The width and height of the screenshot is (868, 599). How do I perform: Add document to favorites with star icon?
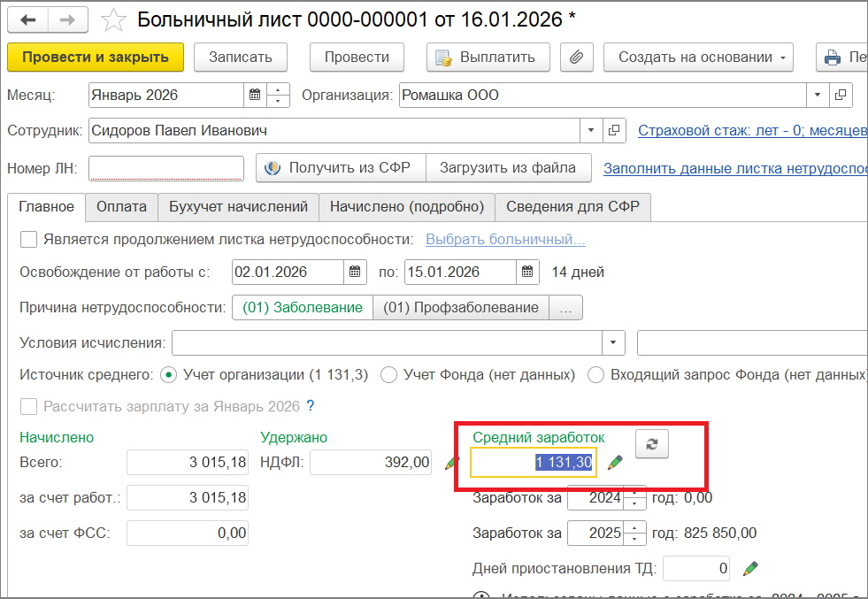pyautogui.click(x=112, y=19)
